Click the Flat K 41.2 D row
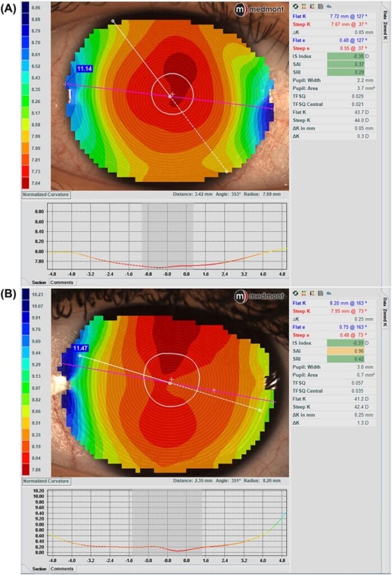Image resolution: width=392 pixels, height=575 pixels. [334, 399]
